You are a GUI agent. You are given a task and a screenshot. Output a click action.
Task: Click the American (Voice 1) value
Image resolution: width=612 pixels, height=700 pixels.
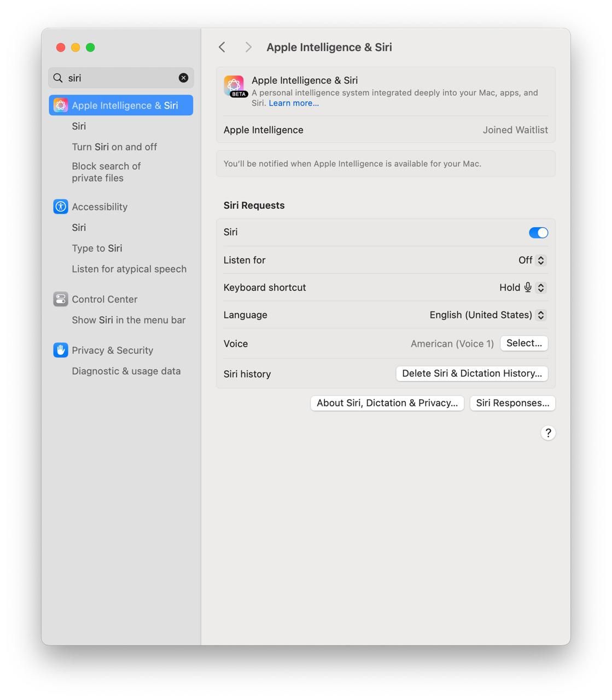point(452,343)
